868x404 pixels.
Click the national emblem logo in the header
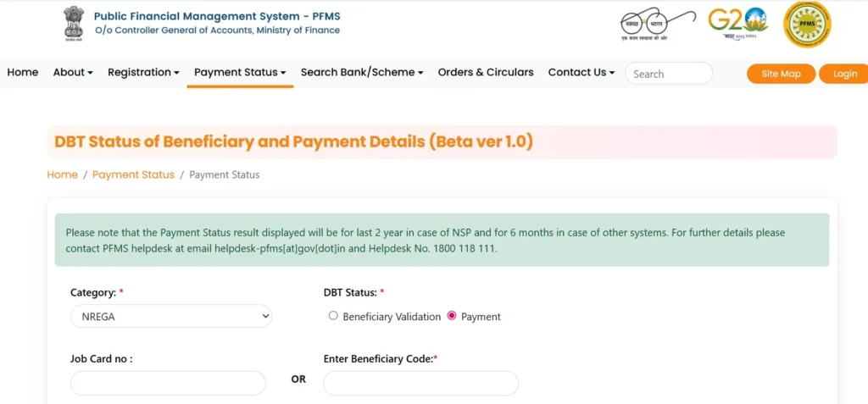(73, 24)
